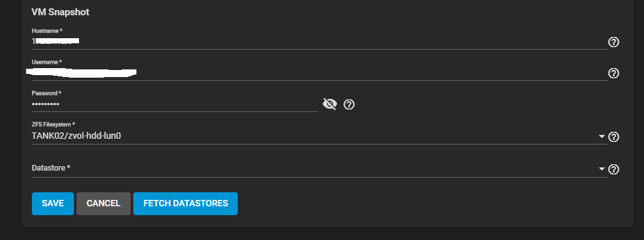Click the Hostname field label
This screenshot has height=240, width=644.
(47, 31)
